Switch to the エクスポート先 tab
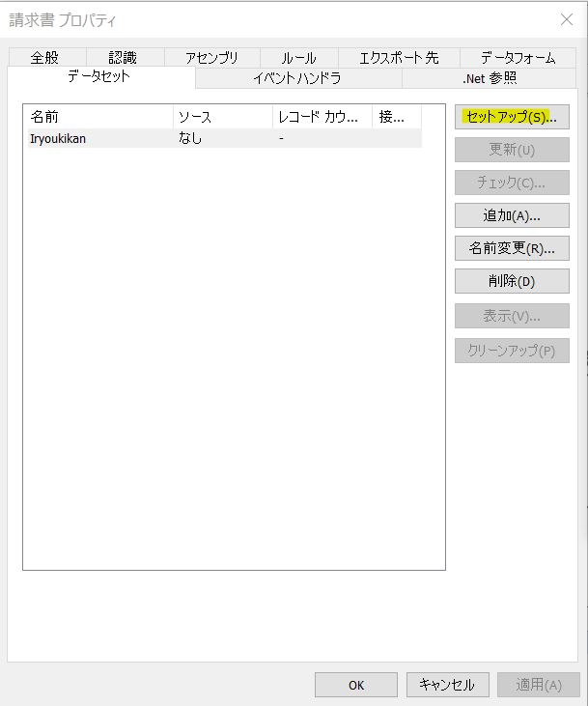 399,58
